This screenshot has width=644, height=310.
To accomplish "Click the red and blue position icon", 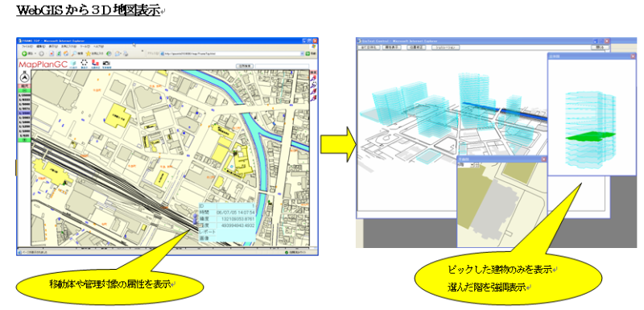I will tap(95, 63).
